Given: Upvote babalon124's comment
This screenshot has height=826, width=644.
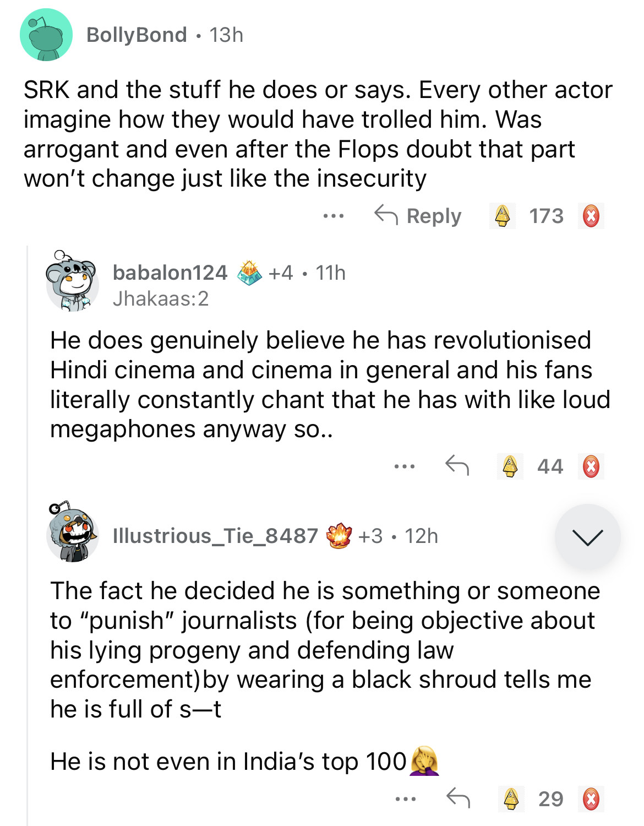Looking at the screenshot, I should click(x=510, y=466).
